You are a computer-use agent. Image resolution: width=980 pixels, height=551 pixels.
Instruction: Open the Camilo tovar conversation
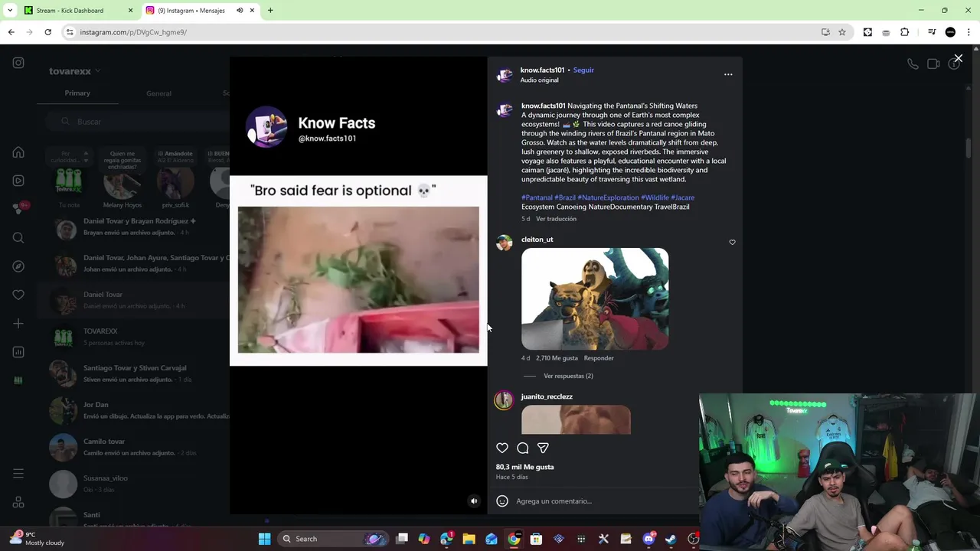click(x=134, y=447)
